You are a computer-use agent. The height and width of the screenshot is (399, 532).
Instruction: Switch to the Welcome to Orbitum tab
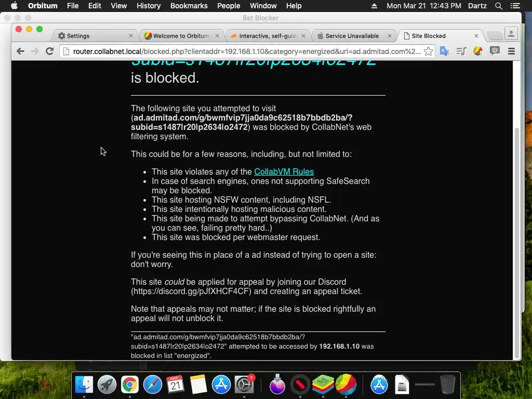(x=181, y=36)
